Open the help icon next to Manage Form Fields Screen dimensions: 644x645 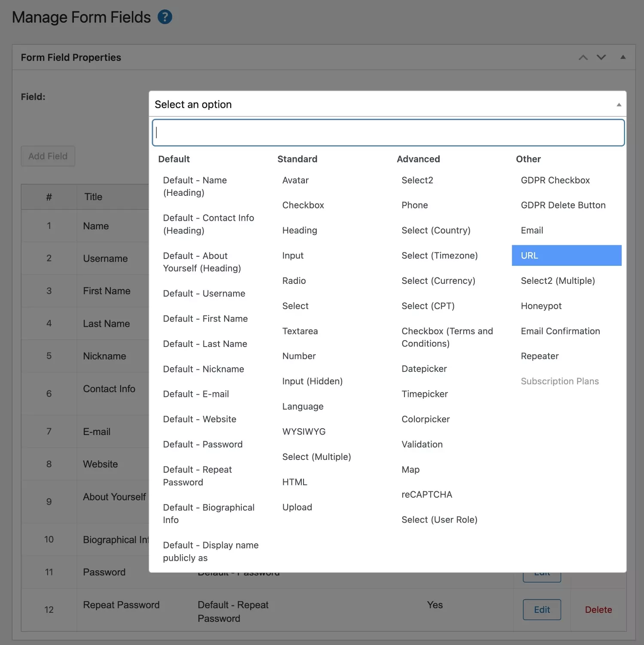tap(165, 17)
